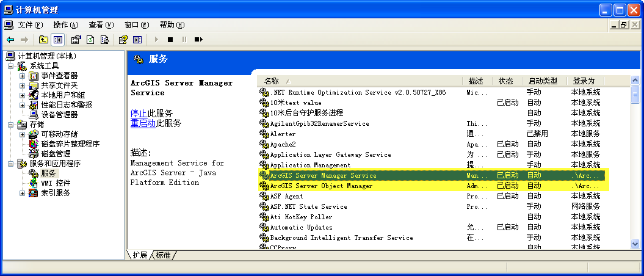The height and width of the screenshot is (276, 644).
Task: Click the computer icon in the menu bar
Action: coord(8,25)
